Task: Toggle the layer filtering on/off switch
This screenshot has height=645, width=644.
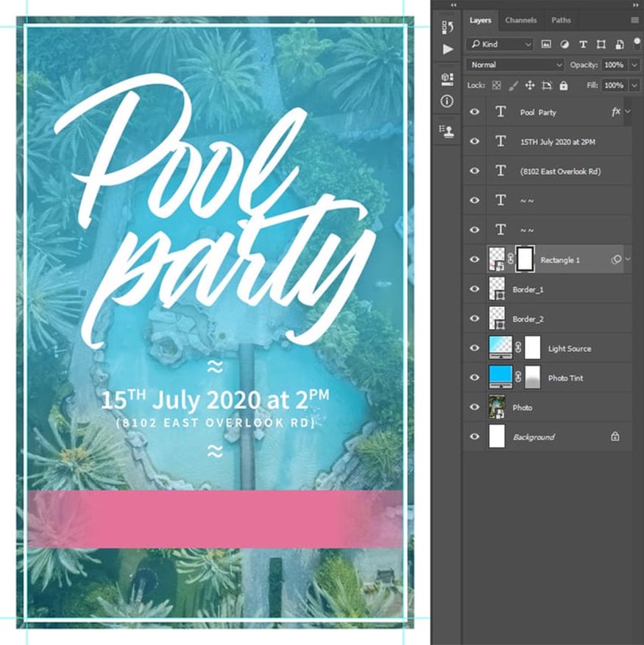Action: click(637, 43)
